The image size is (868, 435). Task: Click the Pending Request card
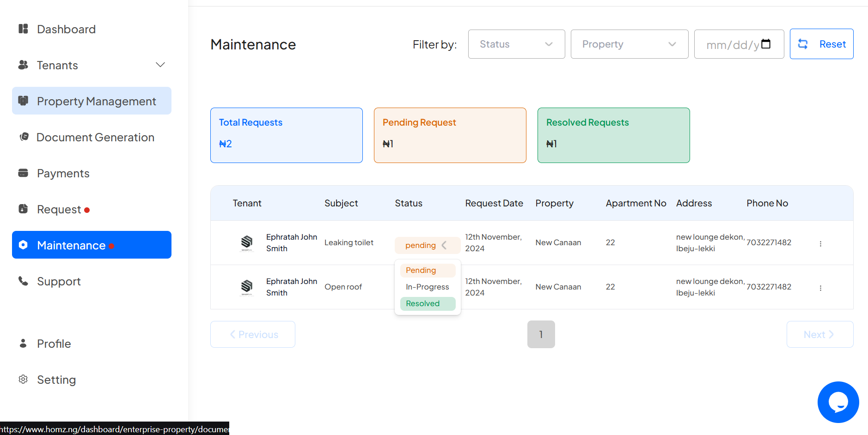click(450, 135)
